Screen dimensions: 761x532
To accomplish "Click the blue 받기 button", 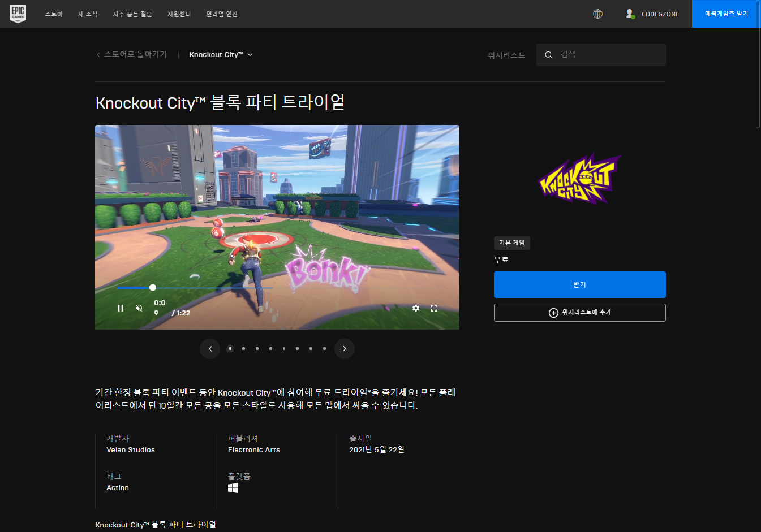I will (580, 284).
